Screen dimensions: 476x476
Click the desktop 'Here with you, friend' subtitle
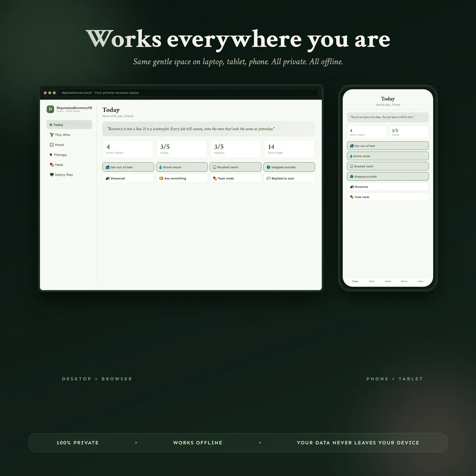coord(118,116)
